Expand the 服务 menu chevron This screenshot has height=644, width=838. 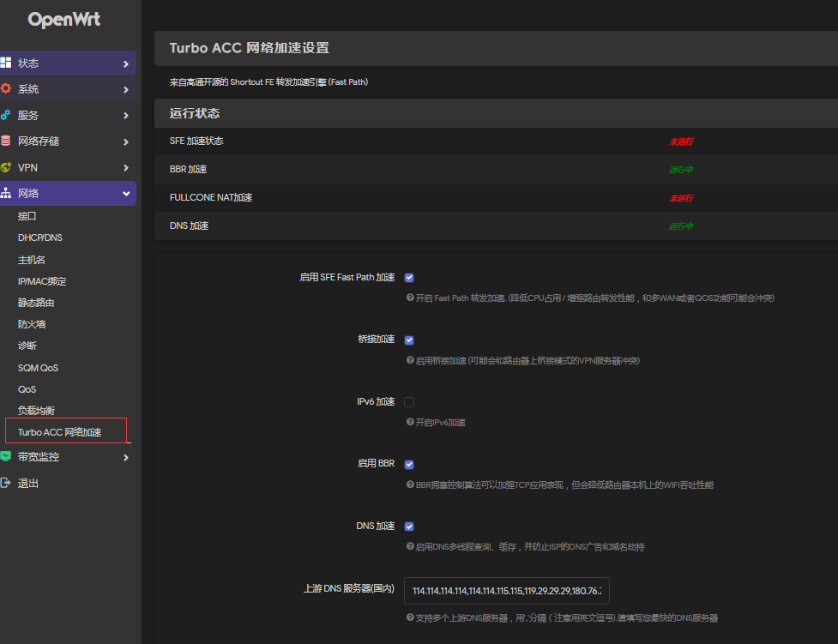[x=126, y=116]
